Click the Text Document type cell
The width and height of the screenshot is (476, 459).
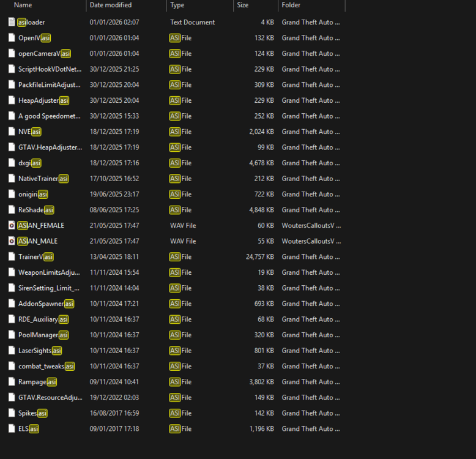(192, 22)
